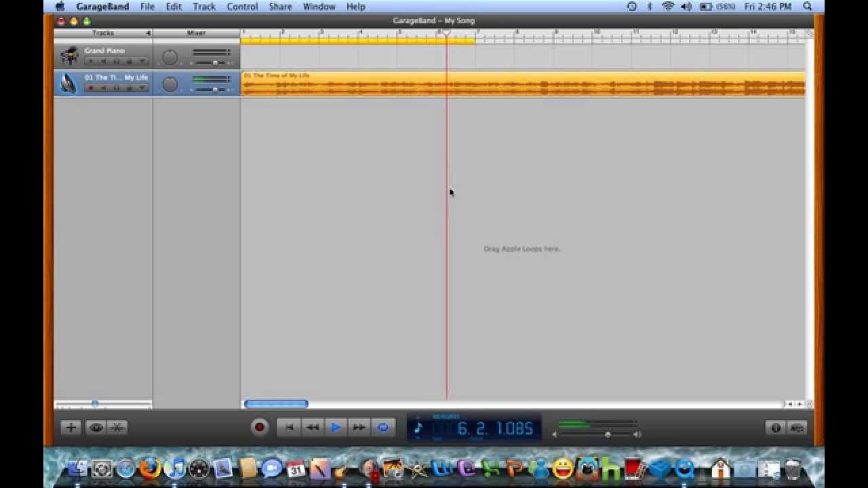Go to beginning of the song
This screenshot has width=868, height=488.
pyautogui.click(x=289, y=428)
